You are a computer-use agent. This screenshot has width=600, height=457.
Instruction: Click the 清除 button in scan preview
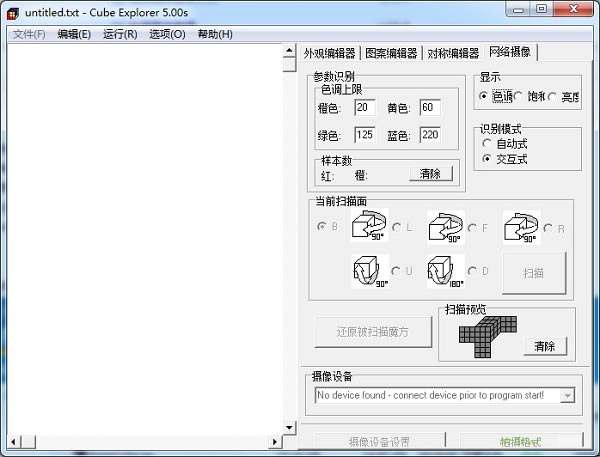545,346
